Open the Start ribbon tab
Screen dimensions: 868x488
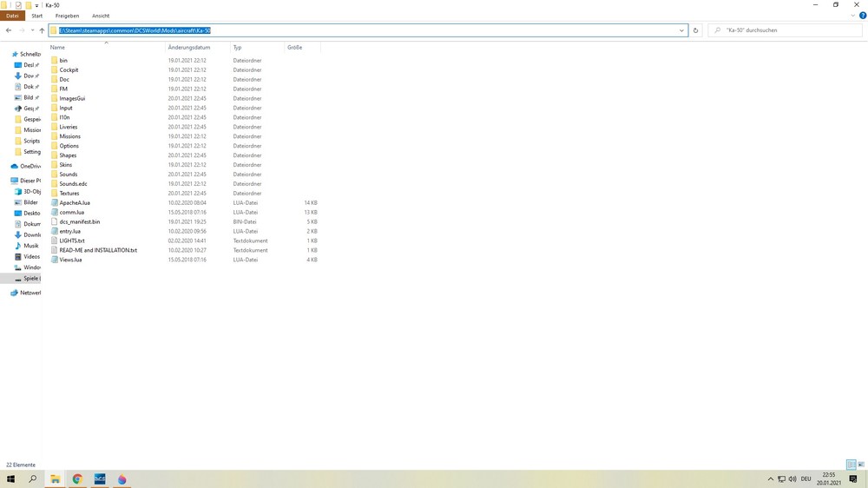point(37,16)
